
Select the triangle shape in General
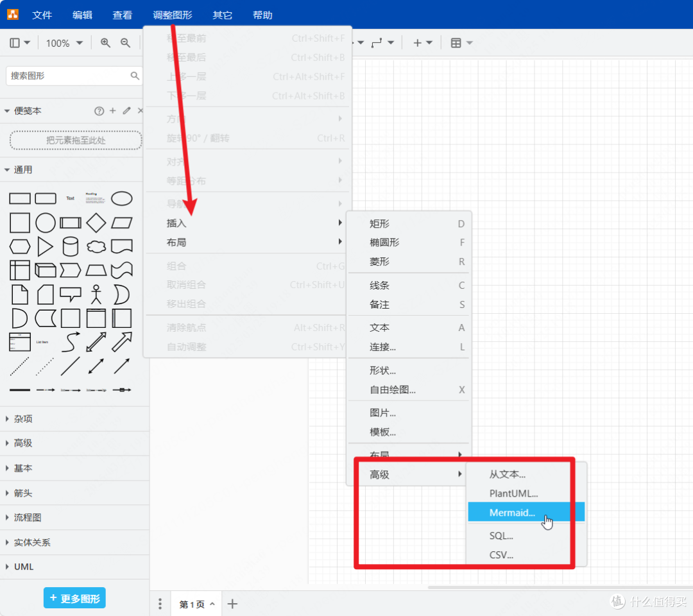click(45, 246)
